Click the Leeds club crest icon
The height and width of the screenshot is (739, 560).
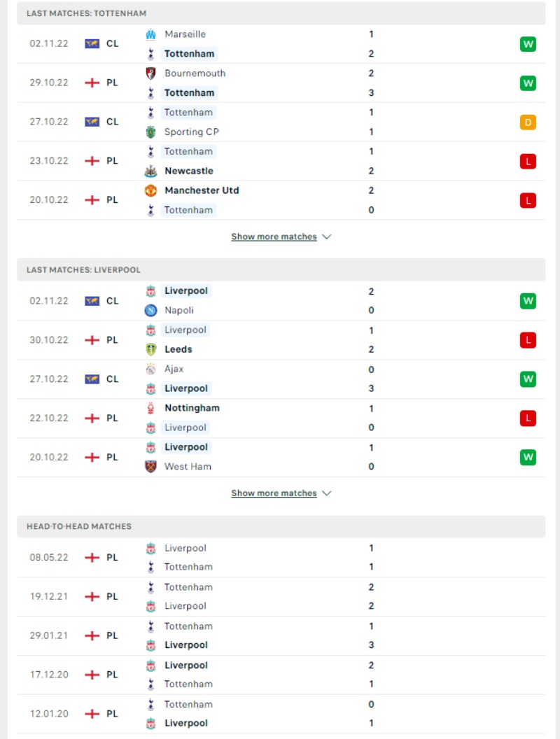150,349
